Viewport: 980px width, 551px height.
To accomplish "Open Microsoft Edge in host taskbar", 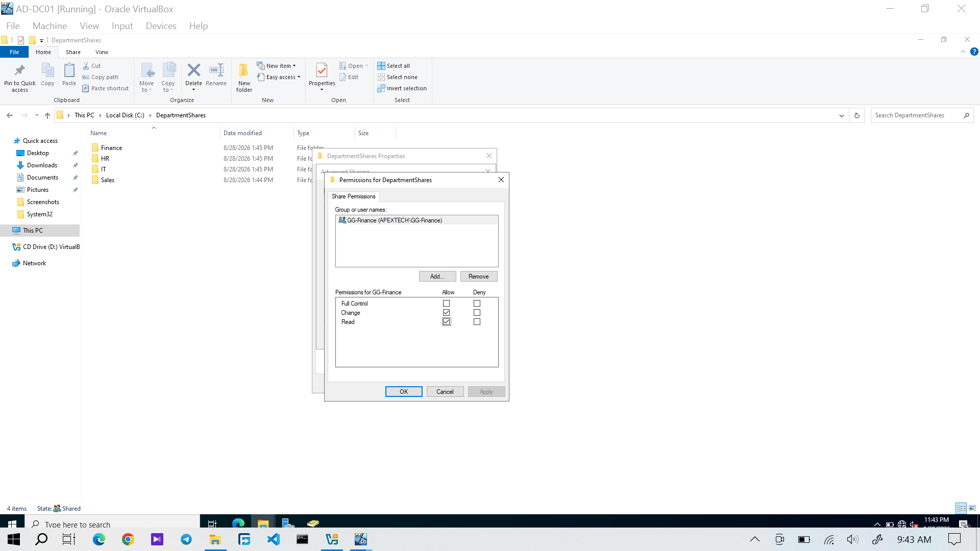I will pos(99,539).
